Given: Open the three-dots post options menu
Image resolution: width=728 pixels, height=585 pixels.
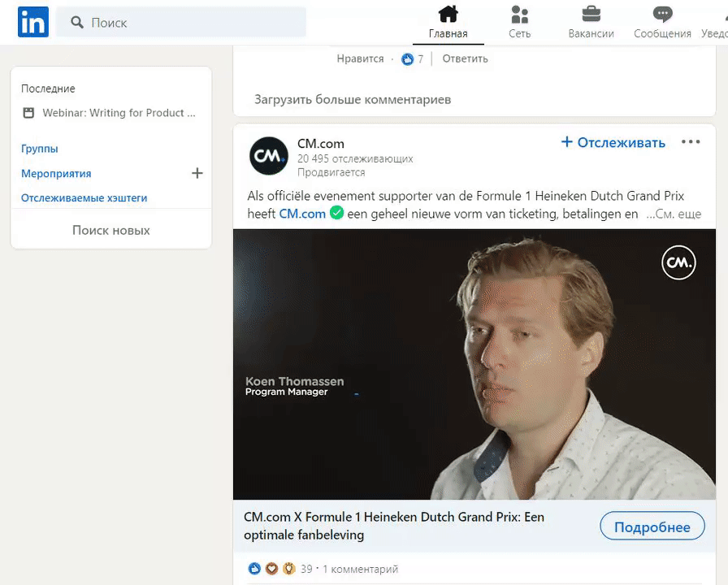Looking at the screenshot, I should [x=691, y=142].
